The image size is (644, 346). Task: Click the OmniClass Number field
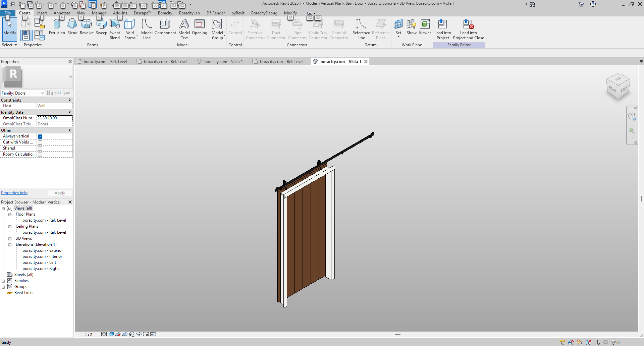pyautogui.click(x=54, y=118)
